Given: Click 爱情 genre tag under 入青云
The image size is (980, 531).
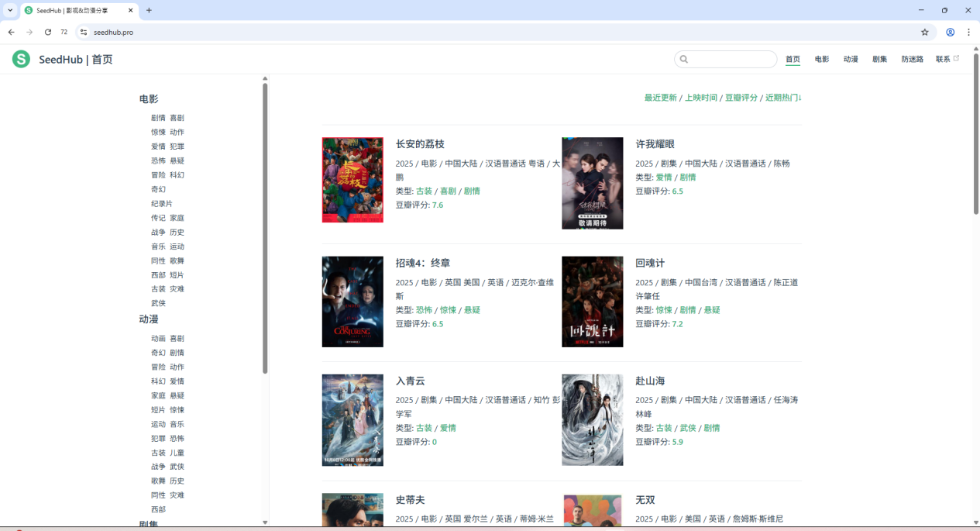Looking at the screenshot, I should pos(448,428).
